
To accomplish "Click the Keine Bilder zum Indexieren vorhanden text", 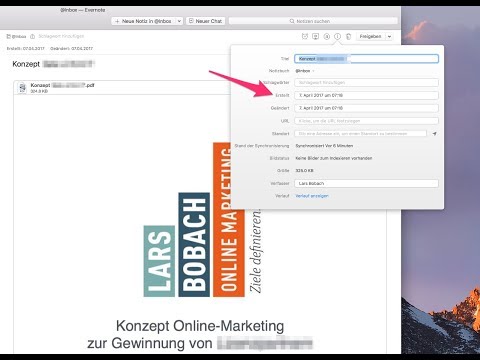I will coord(334,158).
